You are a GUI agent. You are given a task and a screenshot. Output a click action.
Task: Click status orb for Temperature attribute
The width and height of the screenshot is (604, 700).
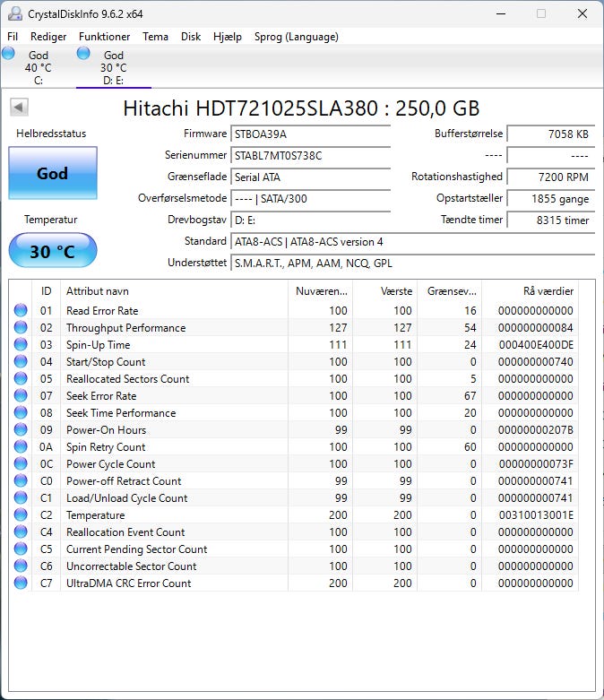pos(21,515)
